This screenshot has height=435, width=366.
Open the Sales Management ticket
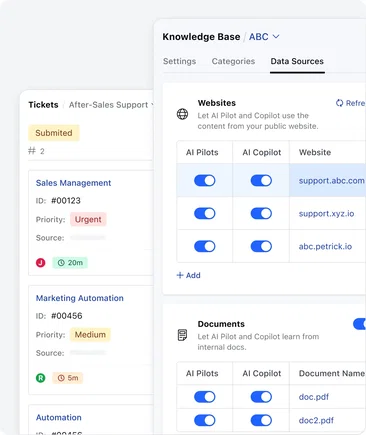point(73,183)
